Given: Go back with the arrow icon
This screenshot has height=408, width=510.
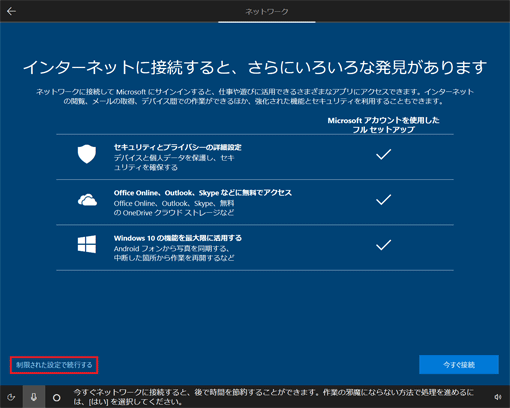Looking at the screenshot, I should (11, 11).
